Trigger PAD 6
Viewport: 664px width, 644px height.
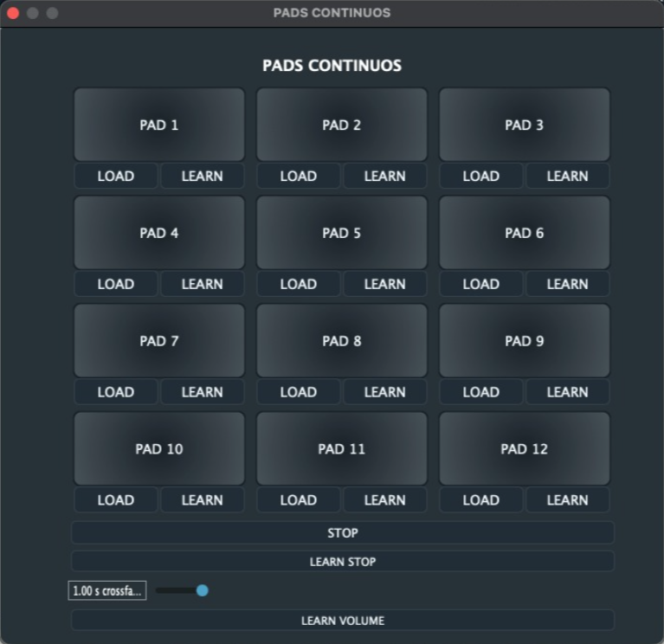tap(525, 233)
